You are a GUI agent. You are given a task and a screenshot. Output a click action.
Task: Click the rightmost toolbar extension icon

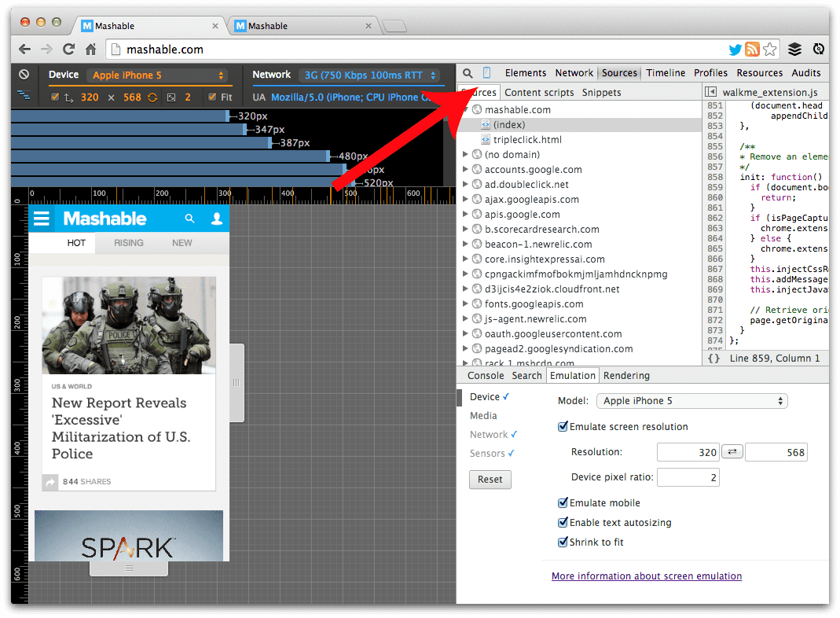tap(819, 50)
